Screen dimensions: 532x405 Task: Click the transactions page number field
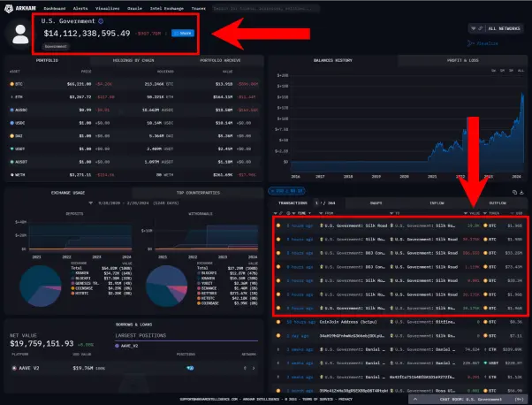pos(316,203)
